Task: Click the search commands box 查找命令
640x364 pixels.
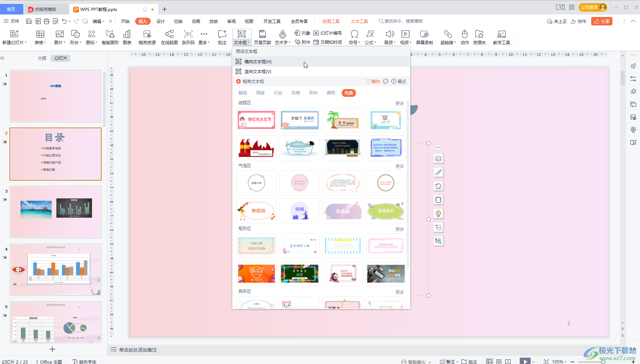Action: click(x=401, y=21)
